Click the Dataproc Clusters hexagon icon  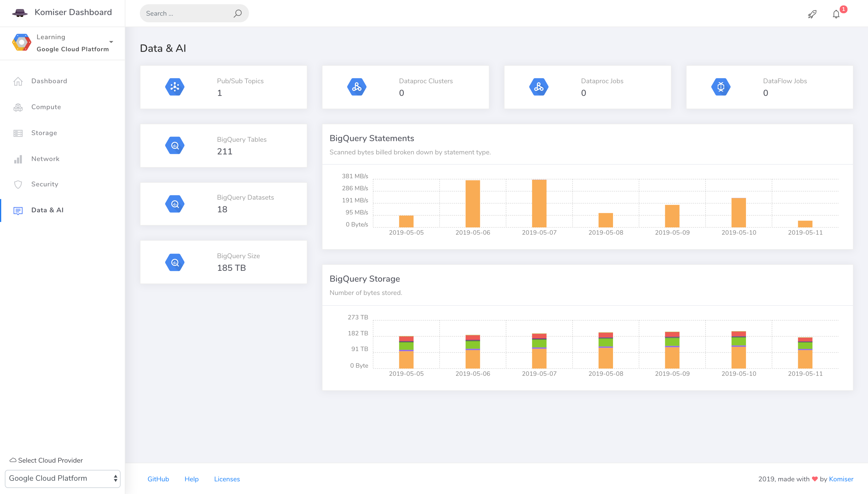point(357,87)
